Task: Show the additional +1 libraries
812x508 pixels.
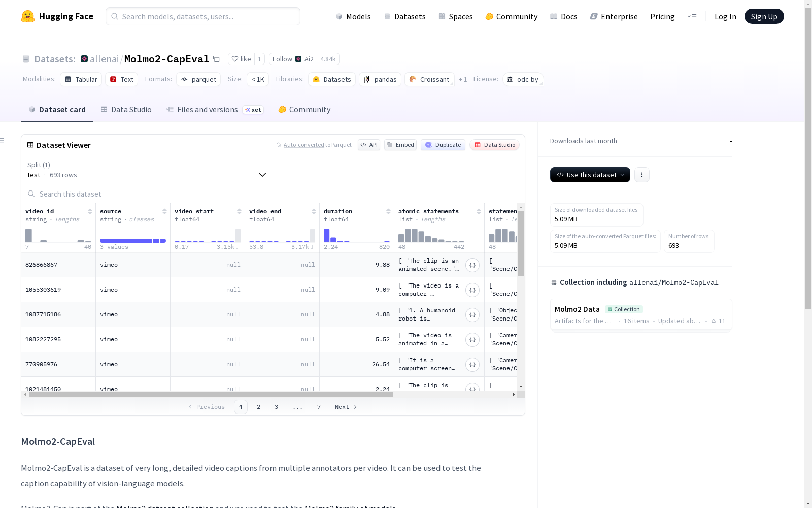Action: (463, 79)
